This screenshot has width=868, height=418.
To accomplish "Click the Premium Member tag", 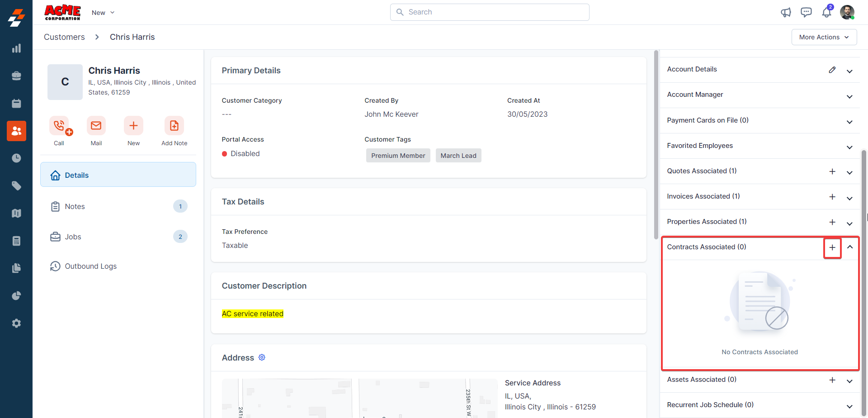I will pos(398,156).
